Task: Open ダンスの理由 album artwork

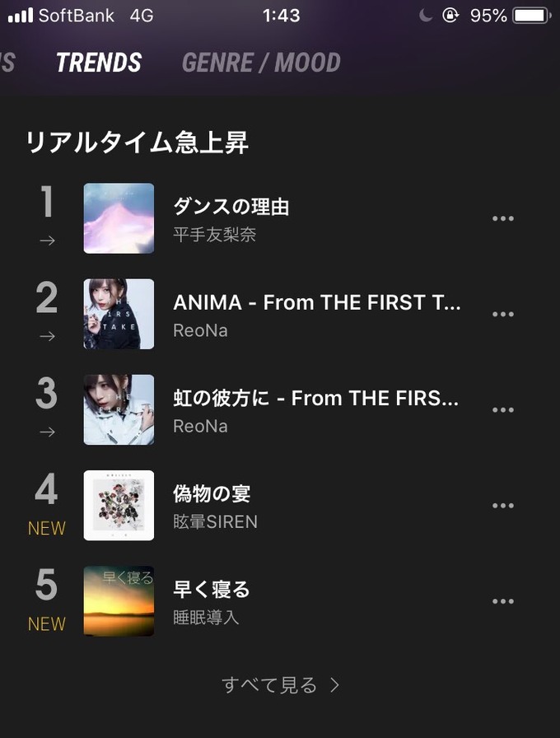Action: [119, 218]
